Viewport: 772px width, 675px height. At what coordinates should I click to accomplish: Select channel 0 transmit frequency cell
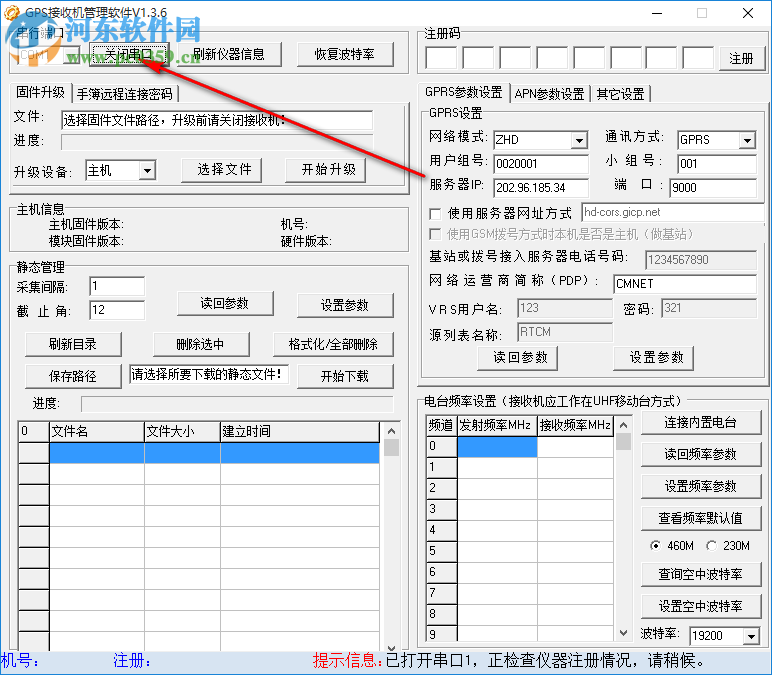tap(497, 447)
